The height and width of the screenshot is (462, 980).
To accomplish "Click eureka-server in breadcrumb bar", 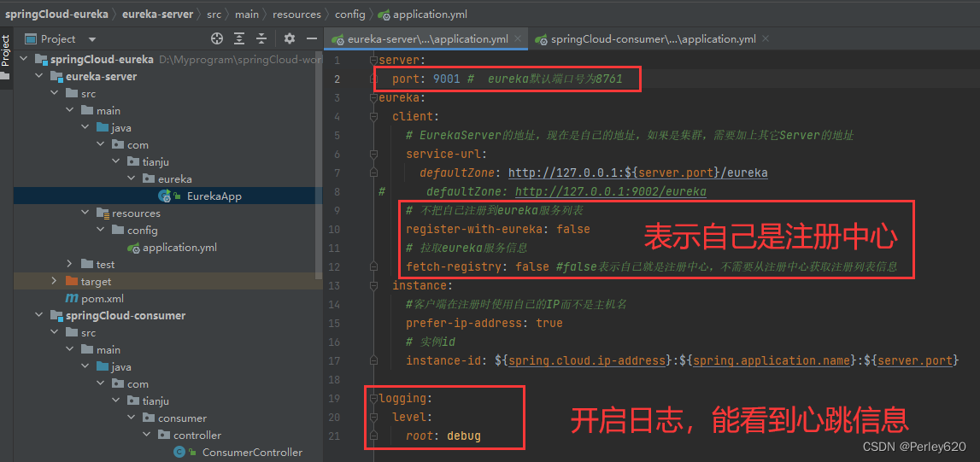I will pyautogui.click(x=157, y=14).
